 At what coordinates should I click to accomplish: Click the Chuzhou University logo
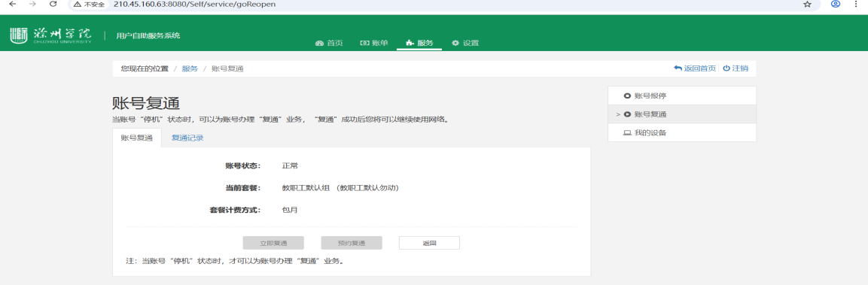pos(51,35)
